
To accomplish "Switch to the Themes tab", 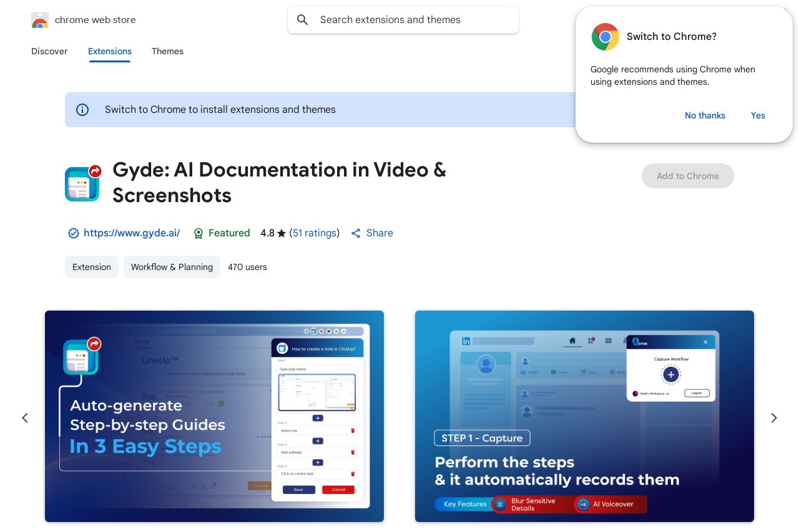I will 167,51.
